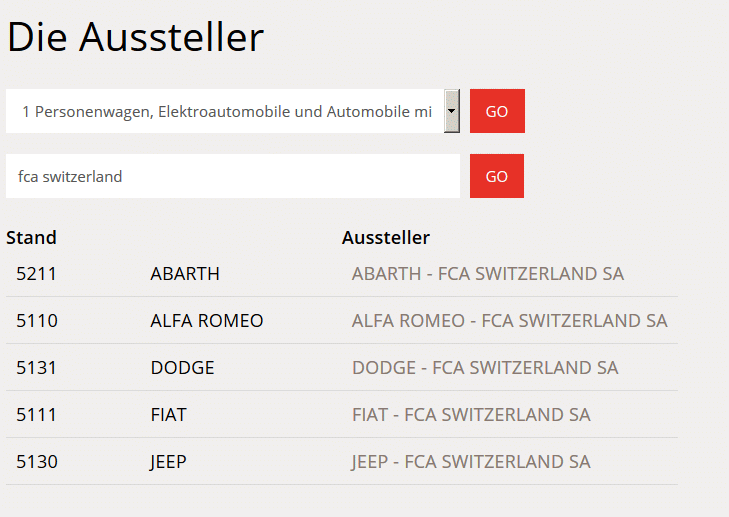Open the exhibitor category dropdown arrow
This screenshot has width=729, height=517.
coord(452,111)
